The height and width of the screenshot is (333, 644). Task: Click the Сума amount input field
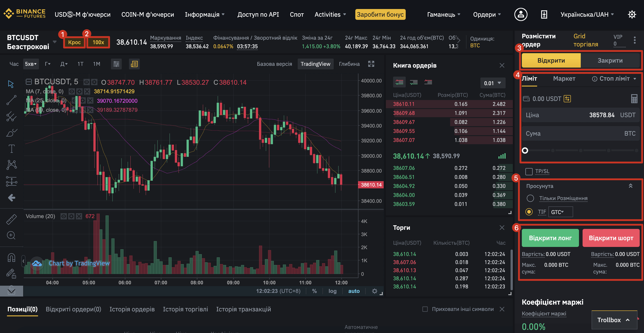coord(581,133)
